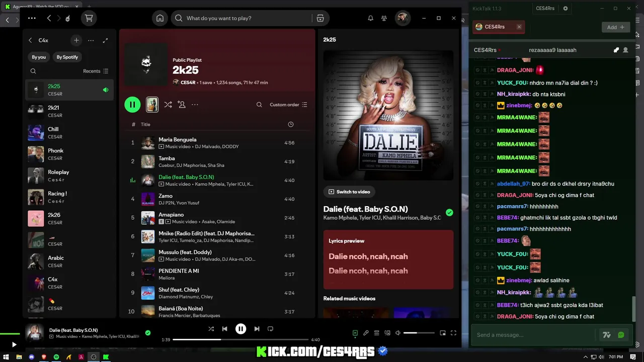Collapse the C4x folder back arrow
This screenshot has height=362, width=644.
click(x=30, y=40)
